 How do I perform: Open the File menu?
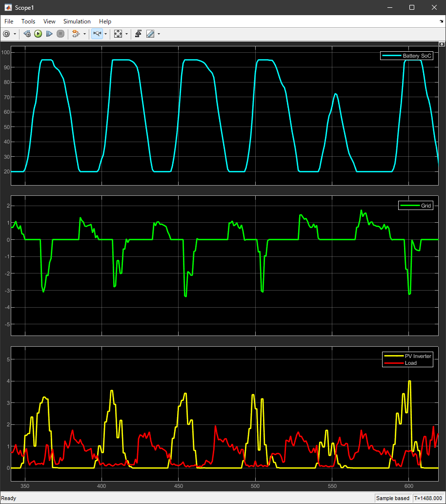pyautogui.click(x=9, y=21)
